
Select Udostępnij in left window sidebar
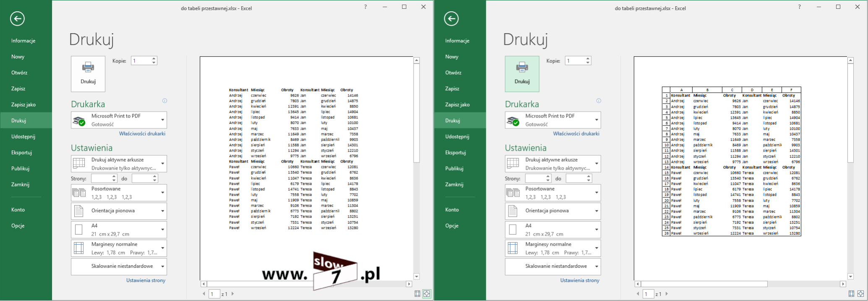coord(26,136)
